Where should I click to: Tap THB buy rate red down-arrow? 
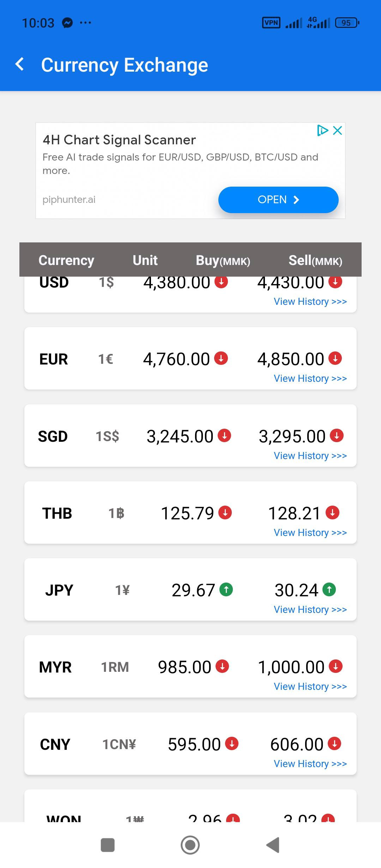click(x=225, y=512)
